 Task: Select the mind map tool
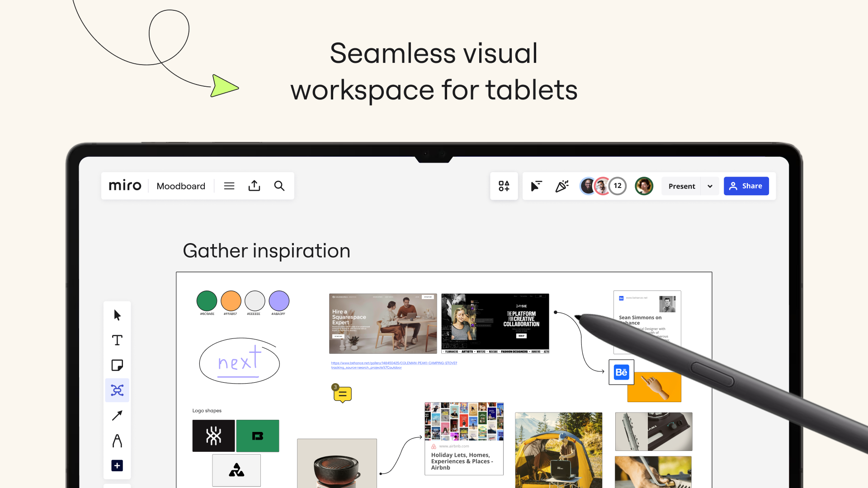click(x=117, y=390)
